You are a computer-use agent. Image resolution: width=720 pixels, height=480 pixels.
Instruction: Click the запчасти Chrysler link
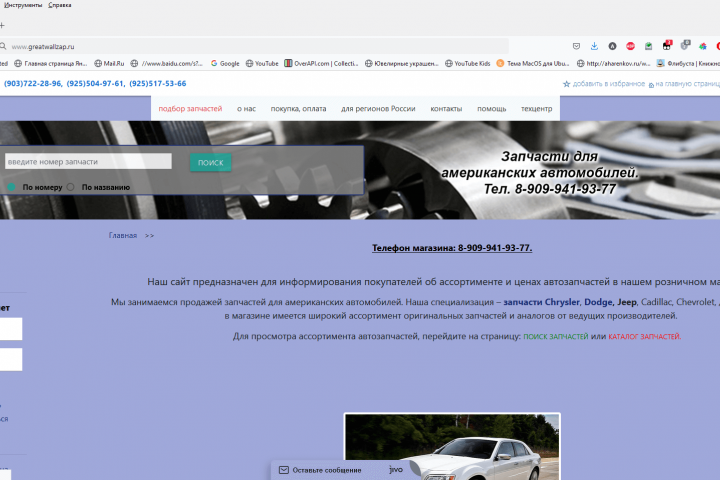541,302
